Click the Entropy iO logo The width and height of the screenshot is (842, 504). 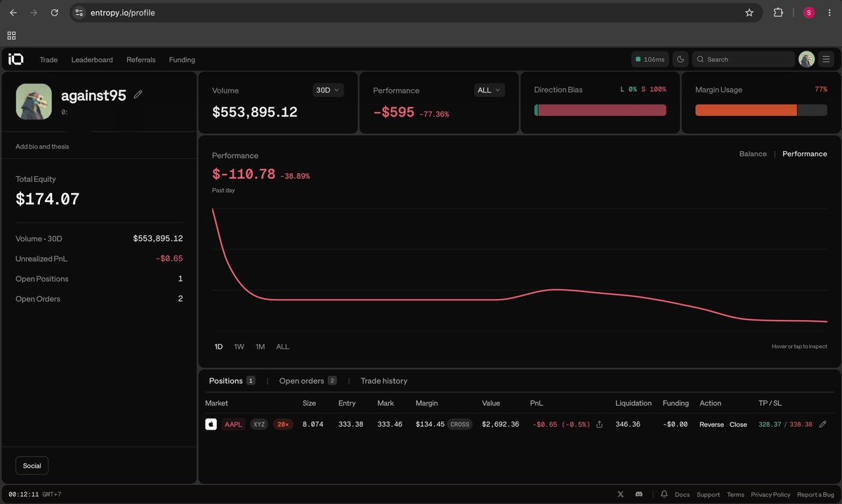15,59
